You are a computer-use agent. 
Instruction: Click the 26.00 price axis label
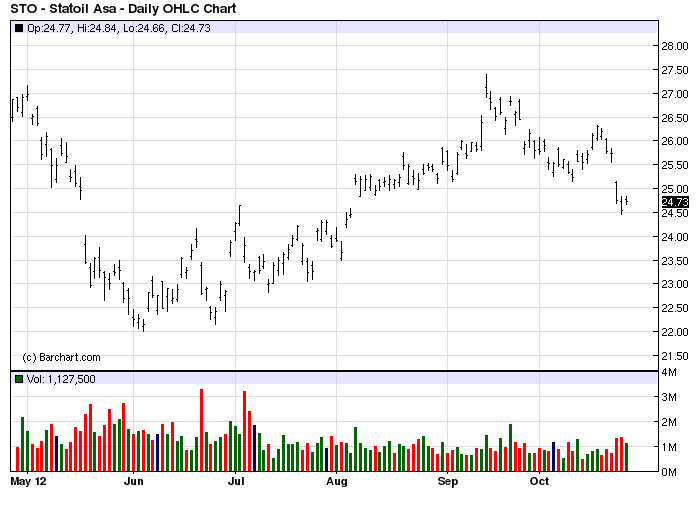point(675,141)
